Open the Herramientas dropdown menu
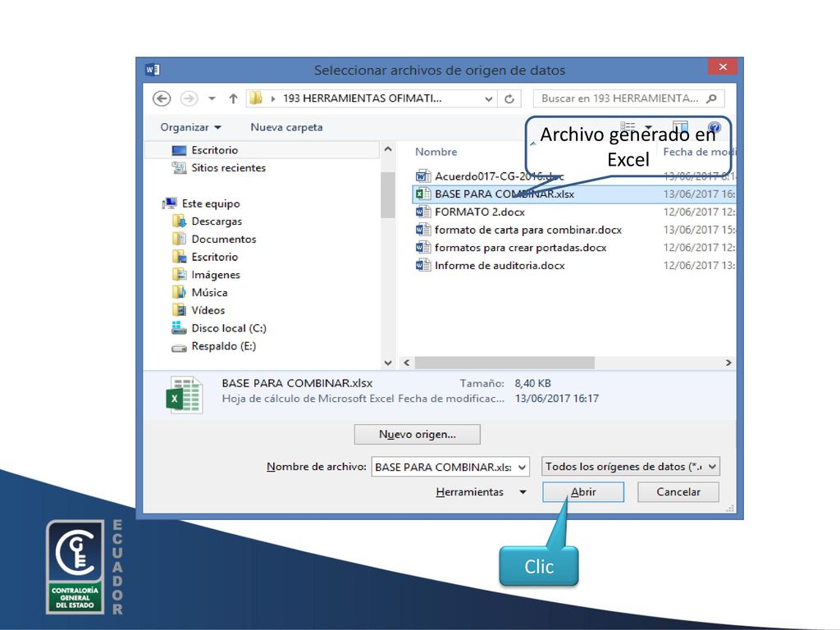Viewport: 840px width, 630px height. (x=481, y=492)
